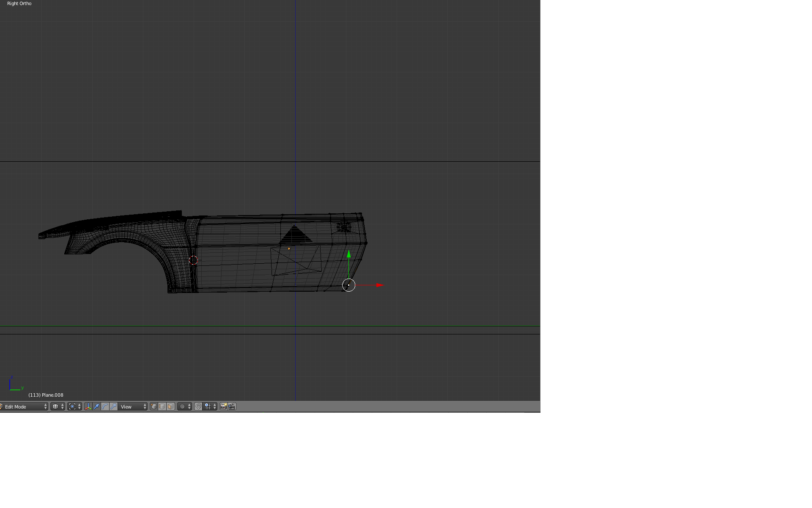Open the pivot point selector

74,407
